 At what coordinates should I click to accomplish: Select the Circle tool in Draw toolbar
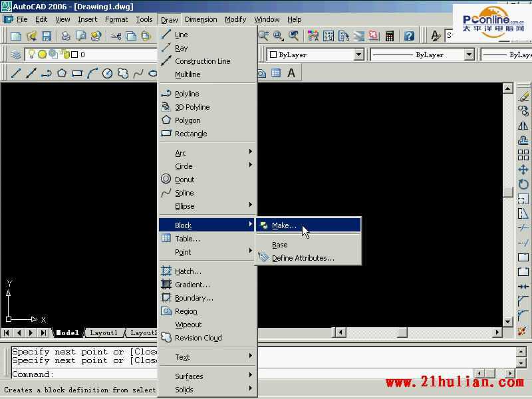(108, 73)
